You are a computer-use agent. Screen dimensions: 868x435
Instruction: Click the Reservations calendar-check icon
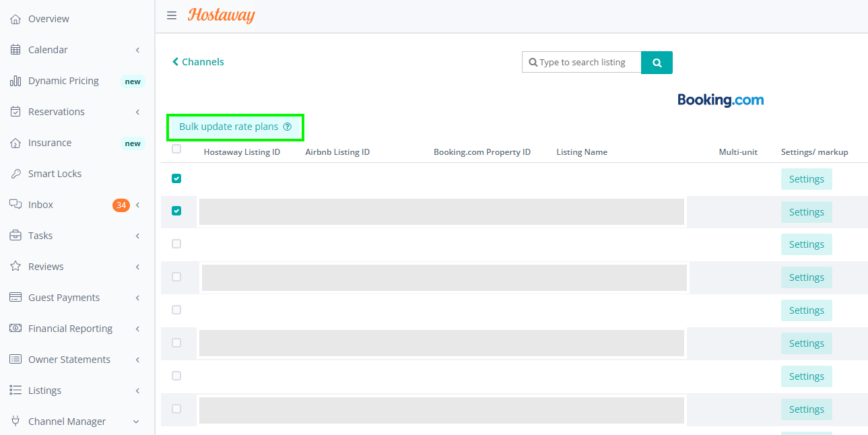[15, 112]
